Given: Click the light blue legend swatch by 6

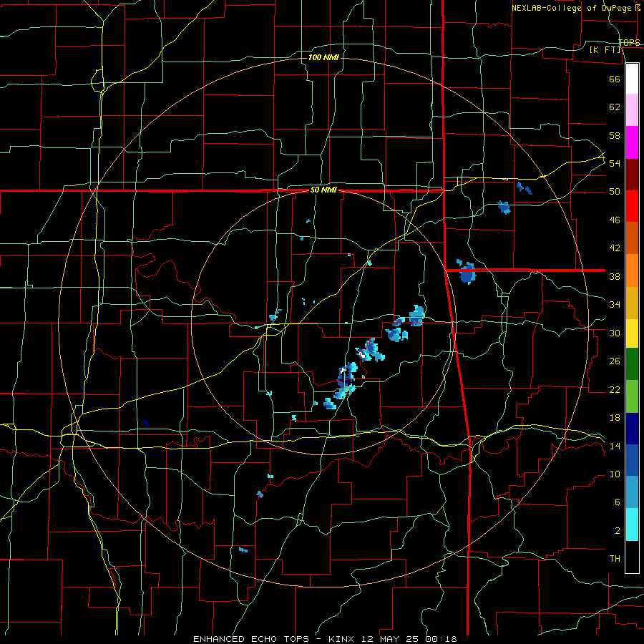Looking at the screenshot, I should [x=632, y=492].
